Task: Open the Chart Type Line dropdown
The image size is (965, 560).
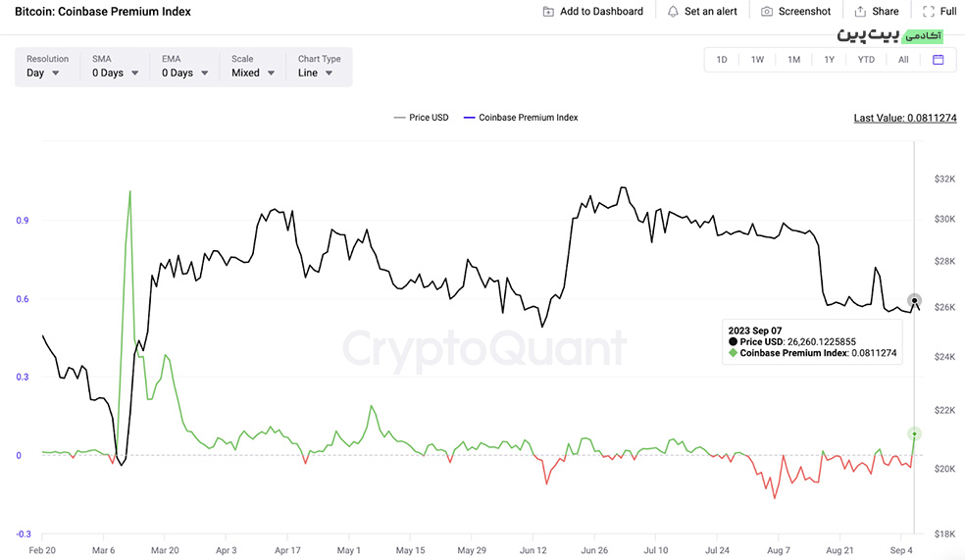Action: coord(319,67)
